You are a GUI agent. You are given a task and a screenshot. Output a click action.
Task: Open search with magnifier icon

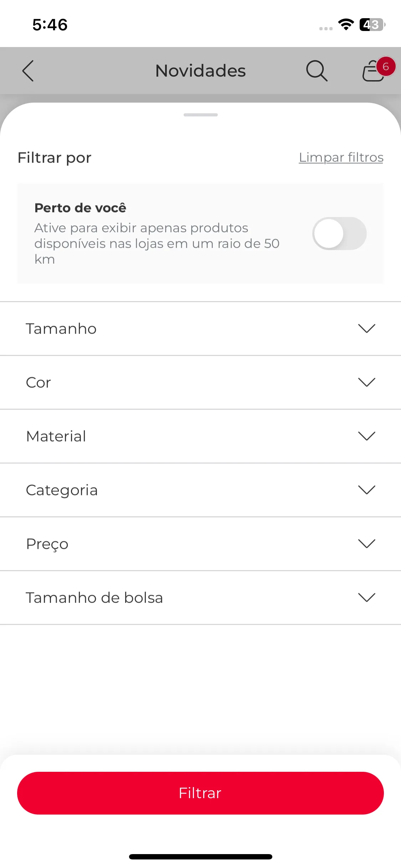(x=317, y=71)
